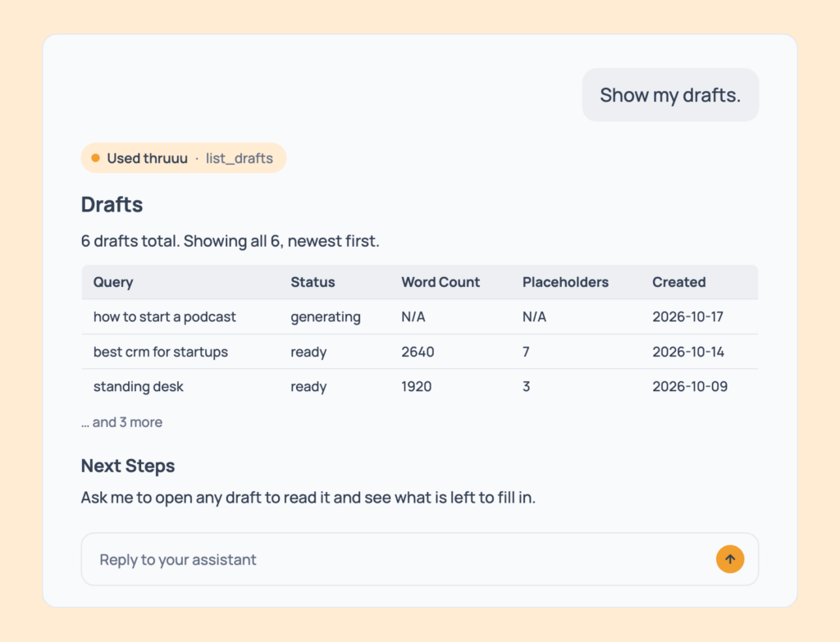Click the orange dot in tool chip
Screen dimensions: 840x642
tap(95, 158)
